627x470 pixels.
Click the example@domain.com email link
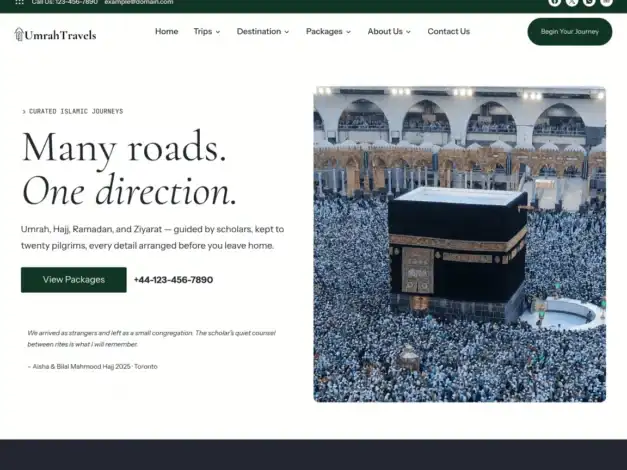(x=139, y=2)
